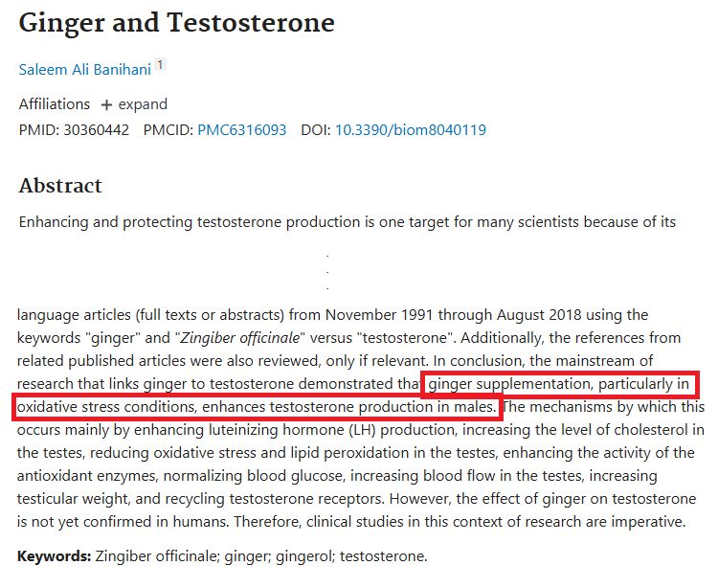The height and width of the screenshot is (588, 718).
Task: Click the Affiliations label
Action: (x=54, y=104)
